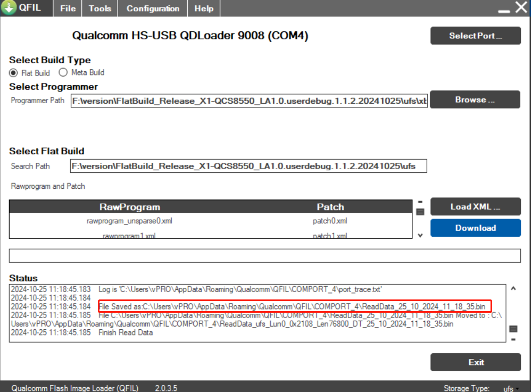Minimize the QFIL window

(x=504, y=11)
